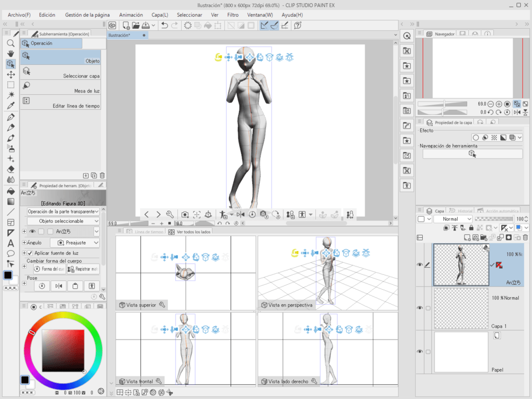The width and height of the screenshot is (532, 399).
Task: Adjust Navigator zoom slider
Action: coord(442,104)
